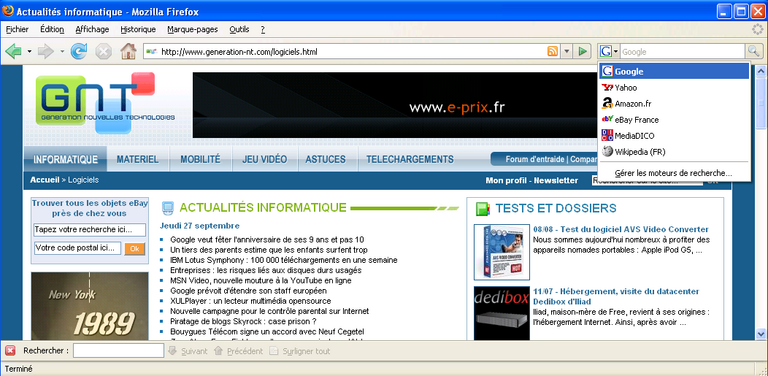Click the Mon profil link
The image size is (768, 376).
[x=506, y=180]
